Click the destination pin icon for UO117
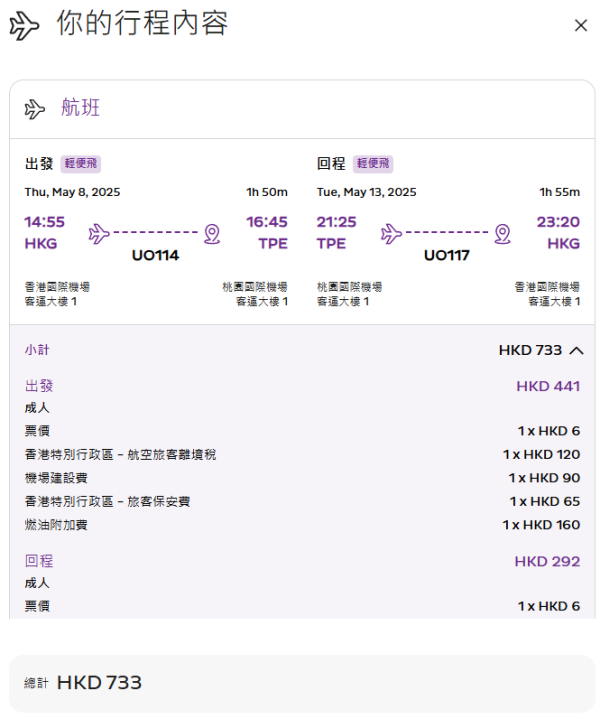Viewport: 600px width, 719px height. (503, 234)
